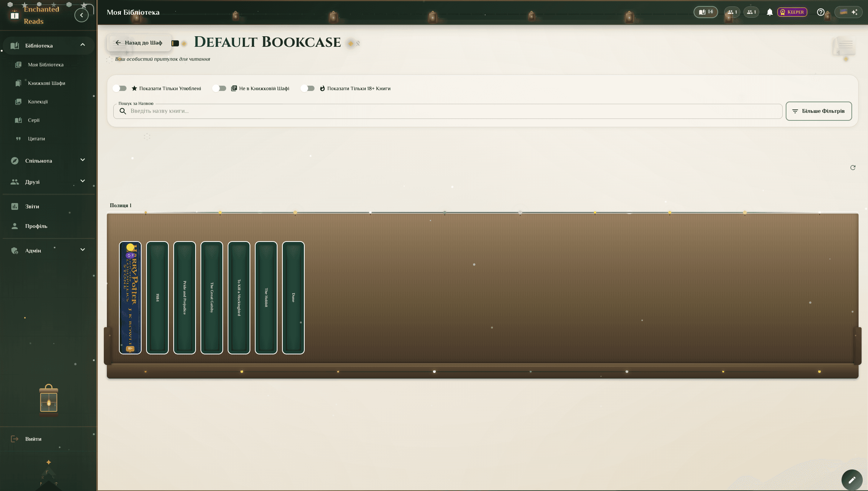The height and width of the screenshot is (491, 868).
Task: Click the KEEPER badge
Action: pos(792,12)
